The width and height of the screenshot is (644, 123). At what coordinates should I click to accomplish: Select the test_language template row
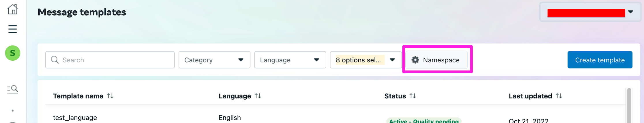75,118
